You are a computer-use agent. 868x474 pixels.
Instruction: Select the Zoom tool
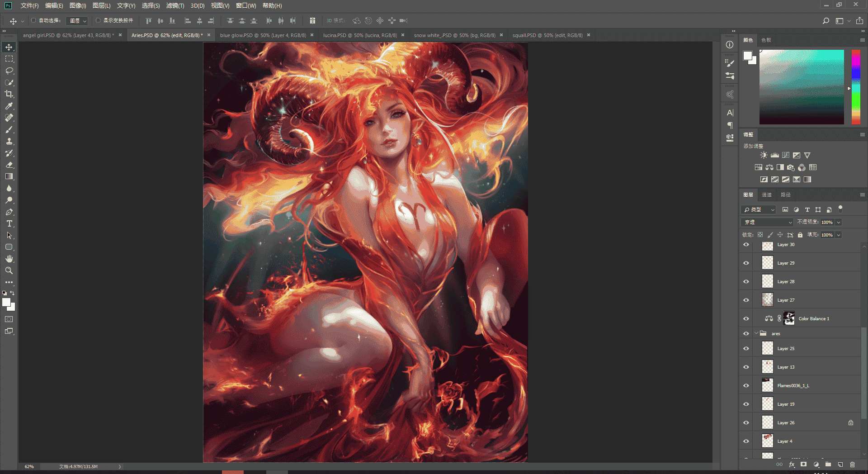pyautogui.click(x=9, y=270)
